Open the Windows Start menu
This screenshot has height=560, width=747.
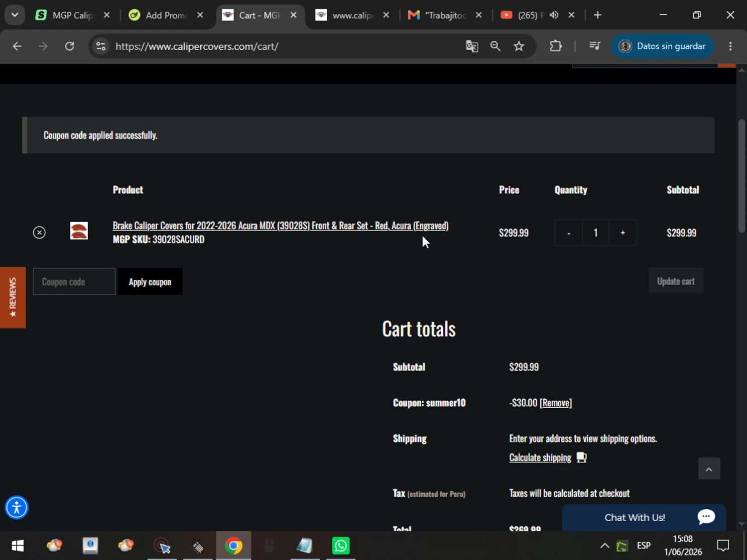coord(17,546)
